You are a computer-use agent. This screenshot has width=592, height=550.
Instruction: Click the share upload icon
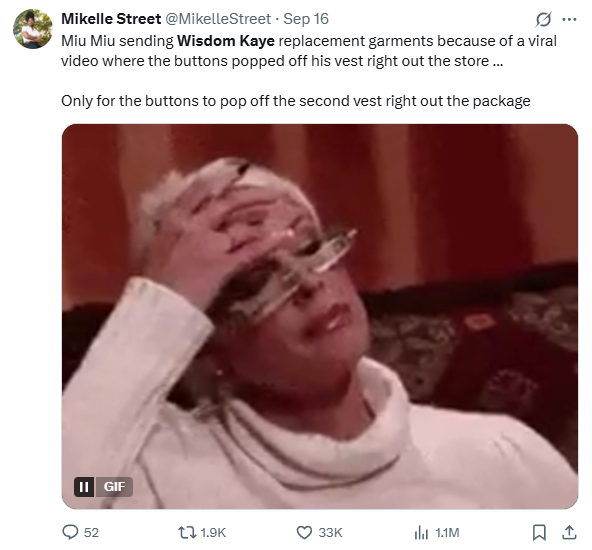coord(569,533)
